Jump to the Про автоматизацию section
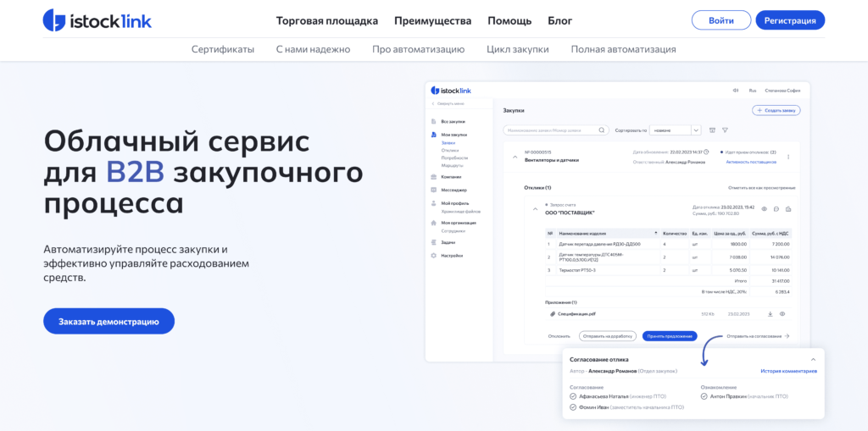 418,49
